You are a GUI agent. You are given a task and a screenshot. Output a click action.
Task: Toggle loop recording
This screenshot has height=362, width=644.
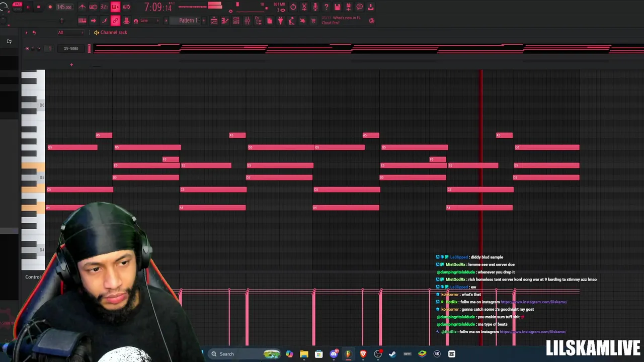point(126,7)
